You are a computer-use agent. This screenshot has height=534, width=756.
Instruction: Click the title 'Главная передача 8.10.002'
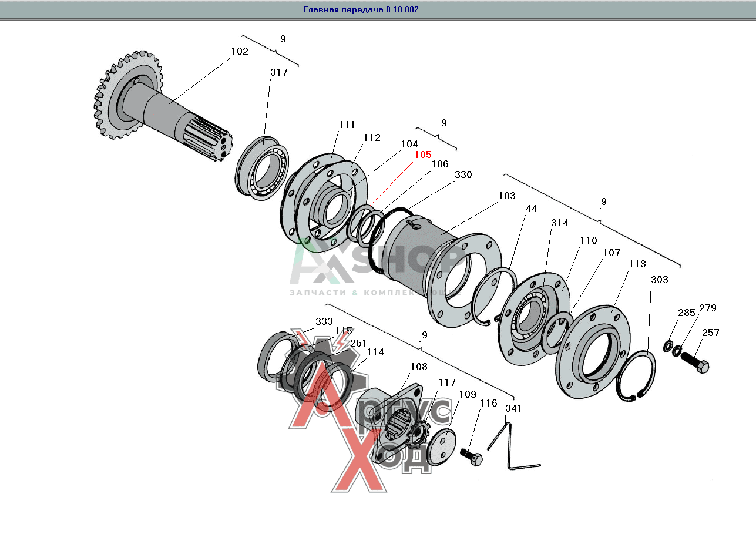361,10
